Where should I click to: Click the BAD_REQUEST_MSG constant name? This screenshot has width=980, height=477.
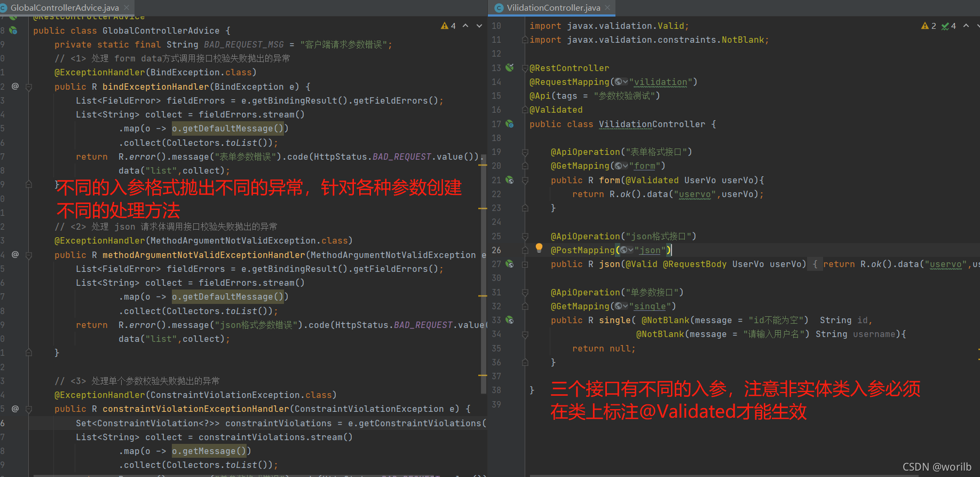pos(244,44)
